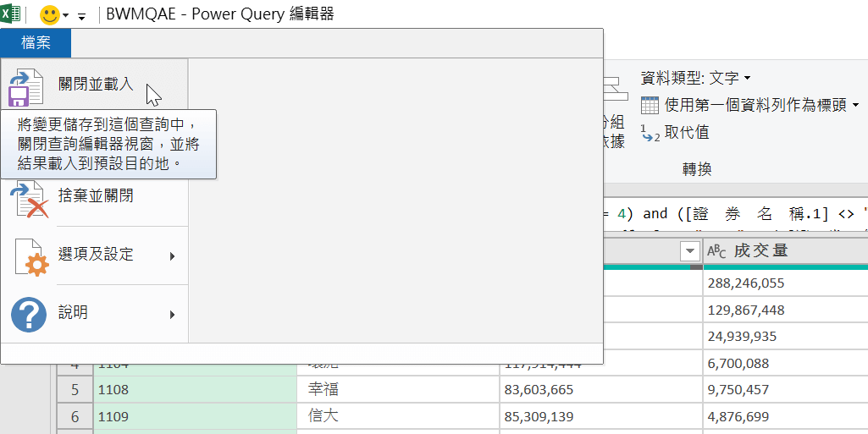Open 選項及設定 submenu

coord(95,255)
